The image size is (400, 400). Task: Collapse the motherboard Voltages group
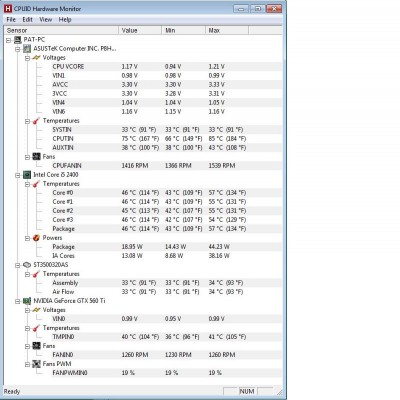click(28, 58)
